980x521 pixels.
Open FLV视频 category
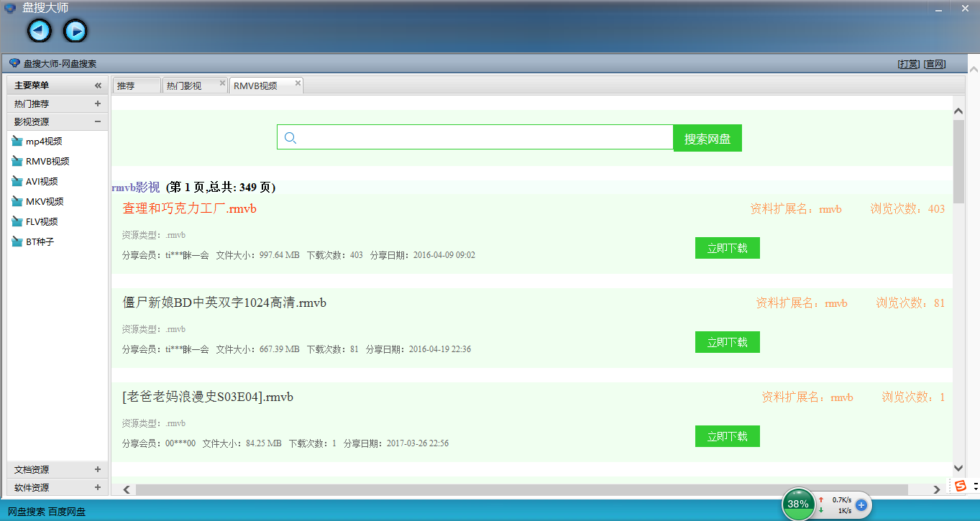pos(42,222)
